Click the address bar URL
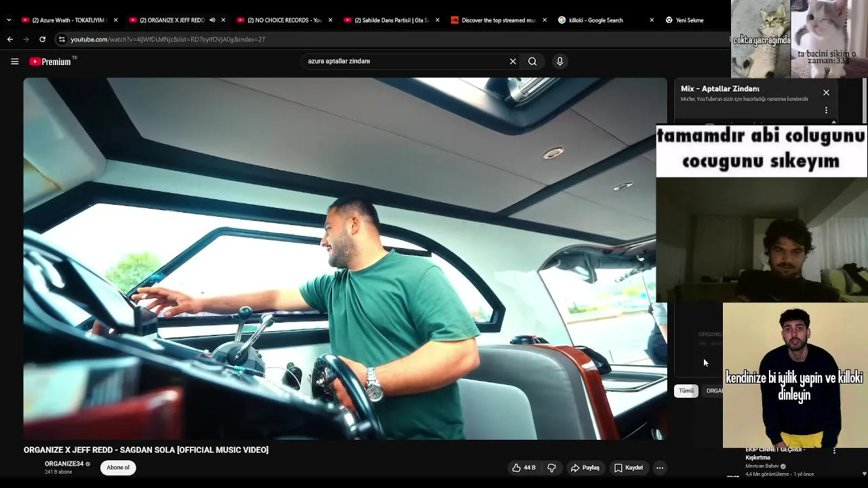Image resolution: width=868 pixels, height=488 pixels. click(x=167, y=39)
